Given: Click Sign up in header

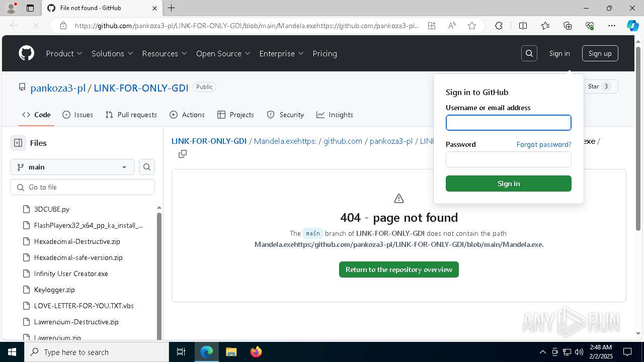Looking at the screenshot, I should click(600, 53).
